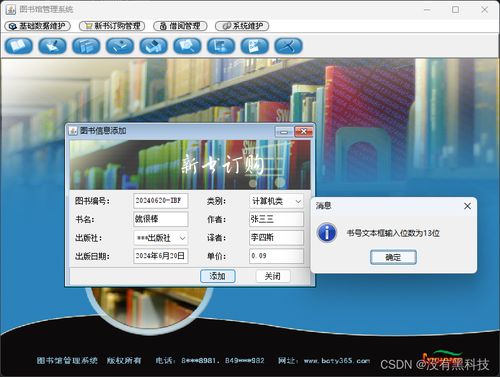The width and height of the screenshot is (500, 377).
Task: Click the book magnifier search toolbar icon
Action: tap(187, 46)
